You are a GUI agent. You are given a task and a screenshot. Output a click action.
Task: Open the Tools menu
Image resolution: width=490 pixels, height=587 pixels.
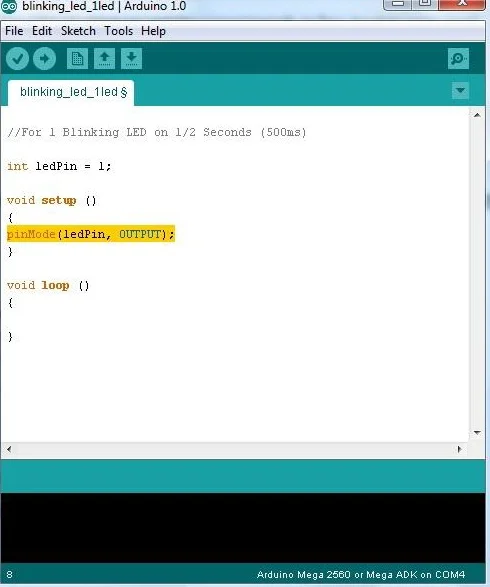[x=118, y=31]
